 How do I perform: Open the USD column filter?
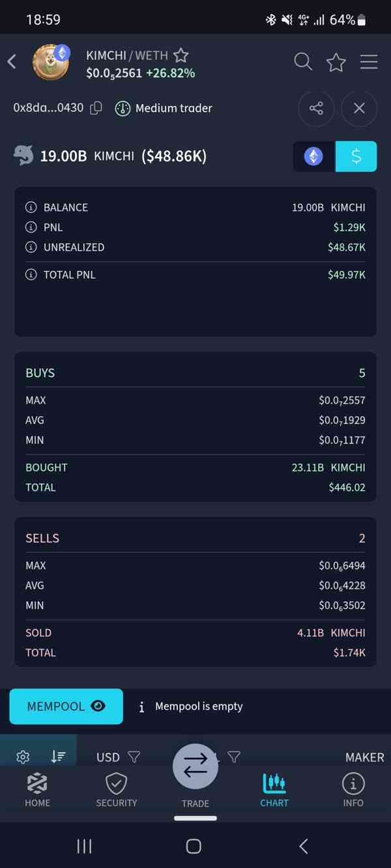tap(134, 757)
